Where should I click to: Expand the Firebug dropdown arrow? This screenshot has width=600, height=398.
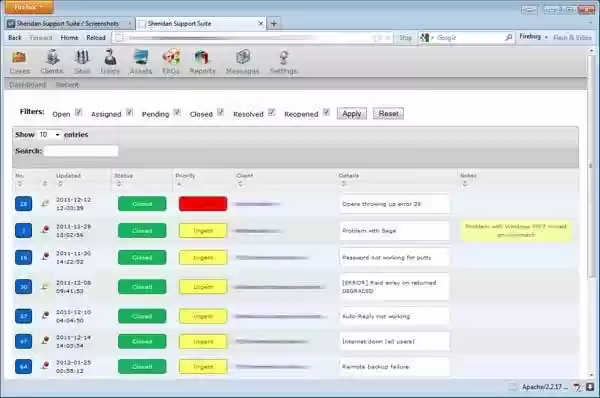pyautogui.click(x=546, y=37)
